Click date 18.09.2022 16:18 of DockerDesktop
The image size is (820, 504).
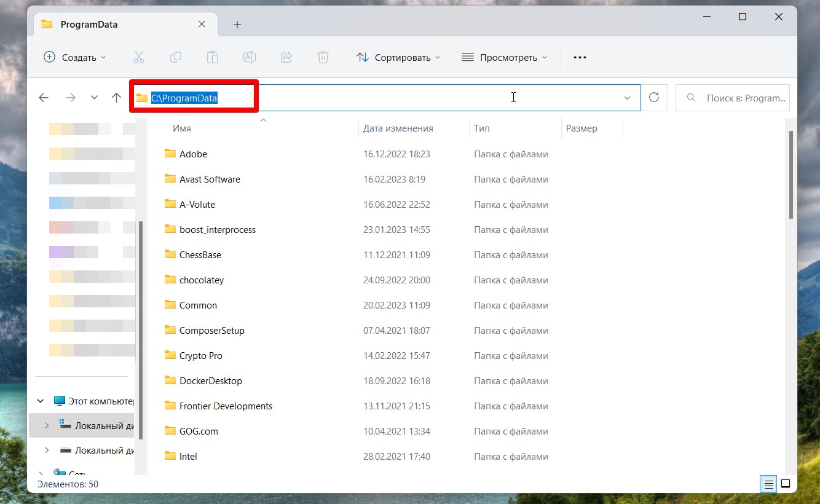(x=396, y=380)
